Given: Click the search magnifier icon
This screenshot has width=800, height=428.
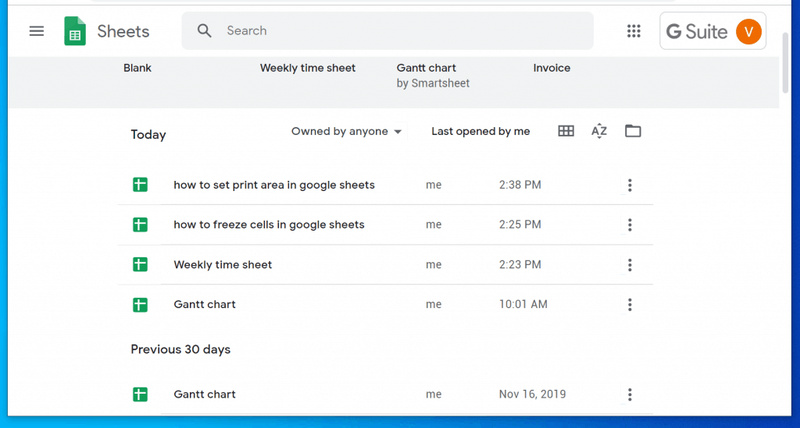Looking at the screenshot, I should 204,31.
